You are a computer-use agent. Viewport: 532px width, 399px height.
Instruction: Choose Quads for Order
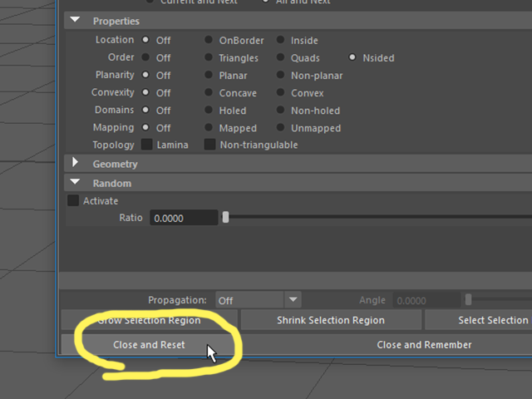click(x=280, y=57)
